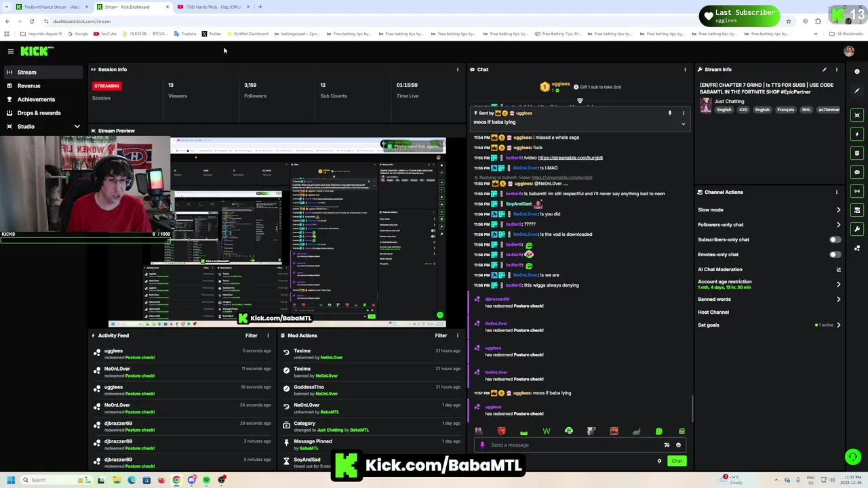The width and height of the screenshot is (868, 488).
Task: Open weather widget on taskbar
Action: click(x=732, y=479)
